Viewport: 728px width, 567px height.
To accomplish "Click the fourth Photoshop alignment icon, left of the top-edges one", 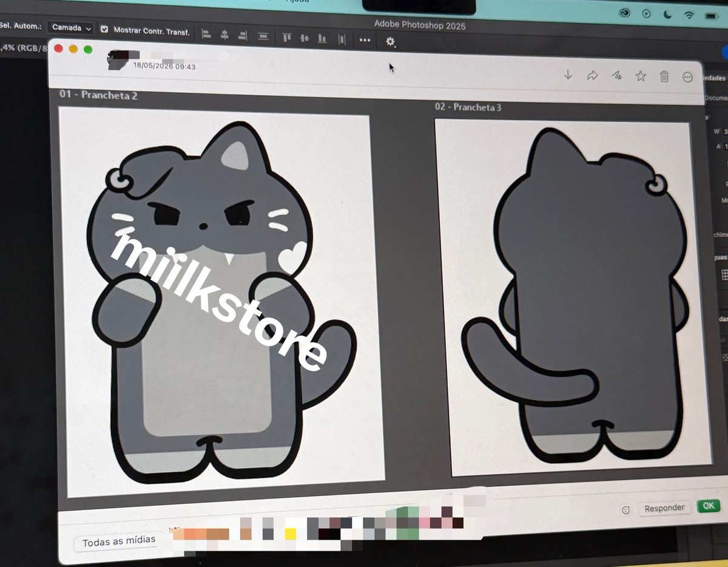I will [x=263, y=36].
